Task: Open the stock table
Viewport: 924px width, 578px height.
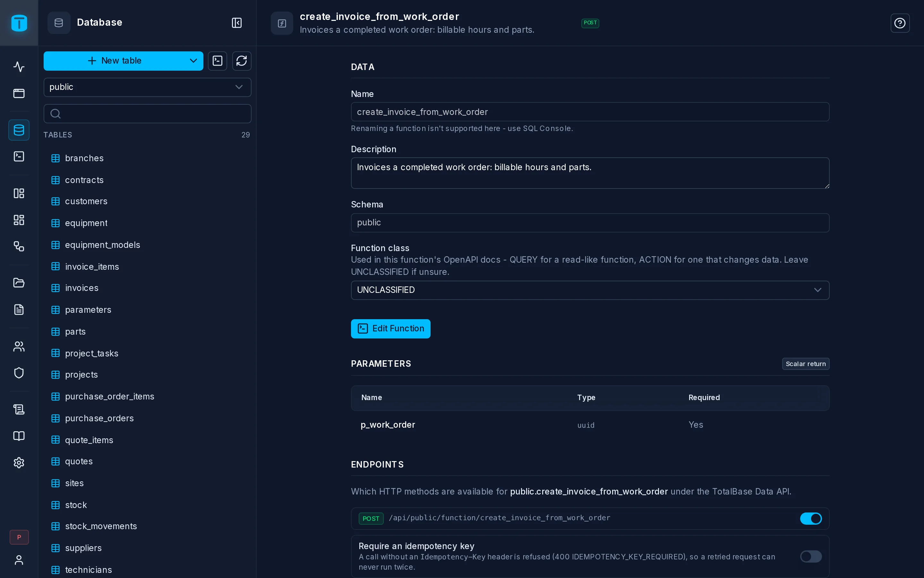Action: point(147,505)
